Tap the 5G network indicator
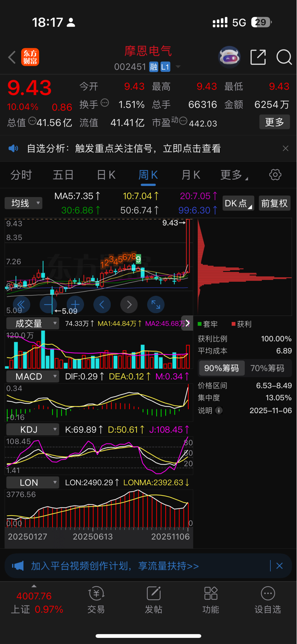 click(239, 22)
